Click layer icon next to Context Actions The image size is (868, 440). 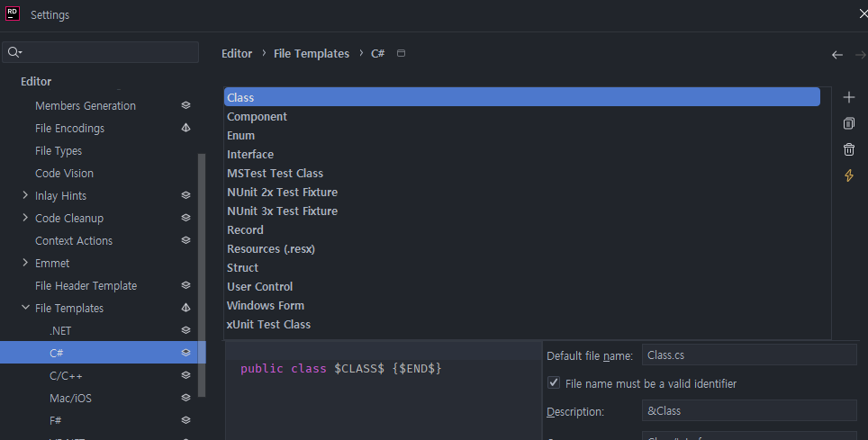186,240
